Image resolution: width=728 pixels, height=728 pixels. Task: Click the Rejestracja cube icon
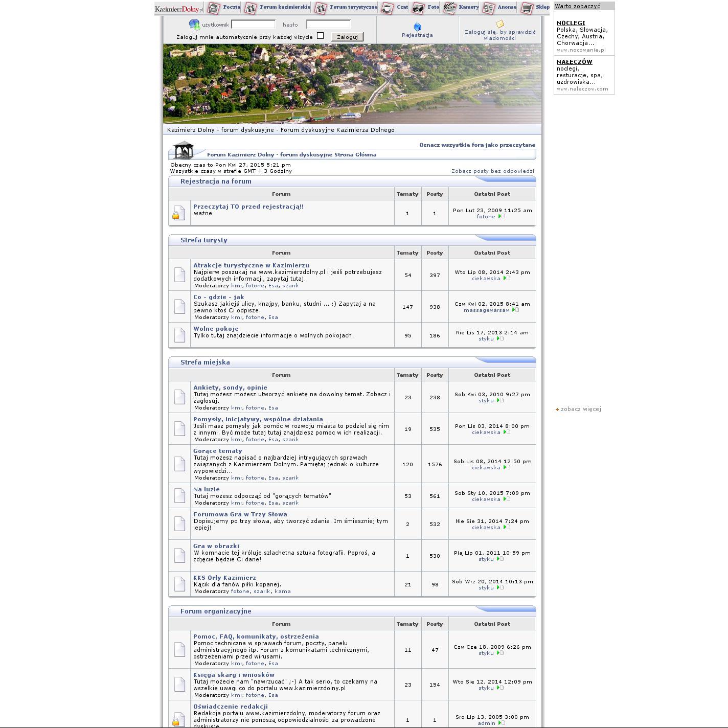pyautogui.click(x=417, y=27)
